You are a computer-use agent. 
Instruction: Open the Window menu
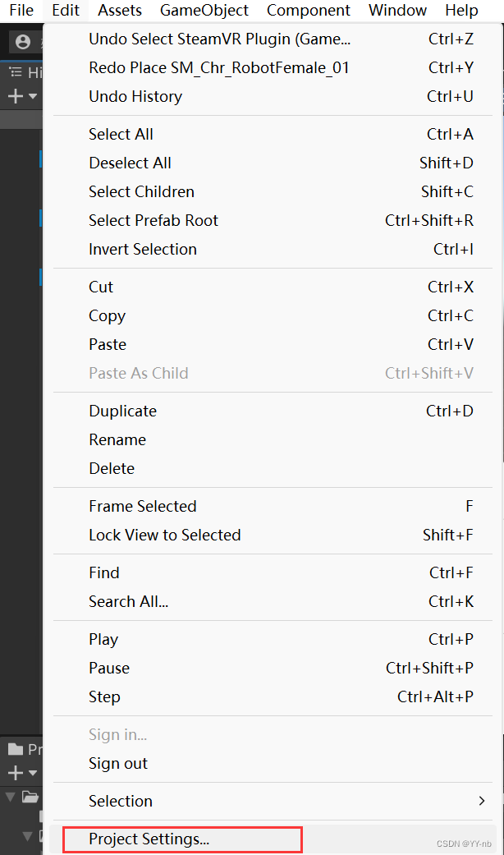click(x=397, y=11)
